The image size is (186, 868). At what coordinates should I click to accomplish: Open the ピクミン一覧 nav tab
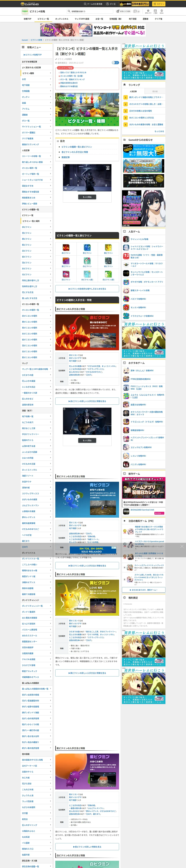(x=43, y=19)
